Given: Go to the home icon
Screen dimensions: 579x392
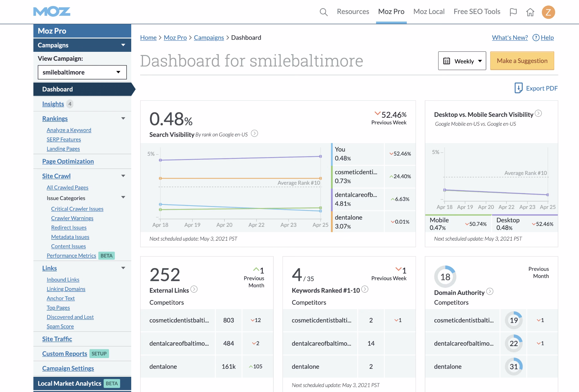Looking at the screenshot, I should point(530,12).
